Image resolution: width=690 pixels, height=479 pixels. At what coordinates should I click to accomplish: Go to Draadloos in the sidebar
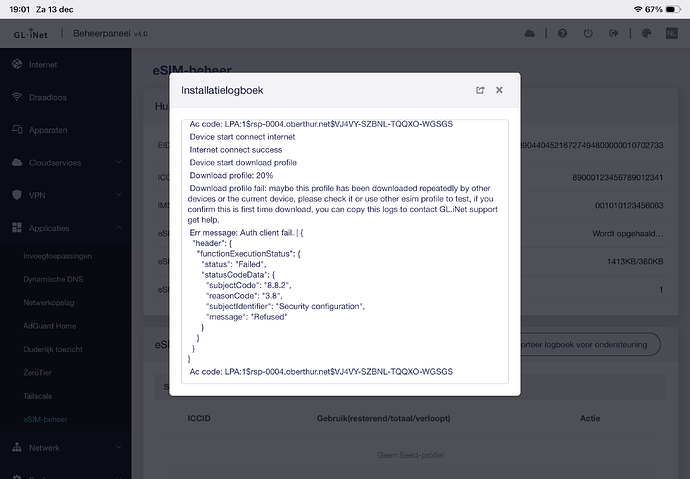click(47, 97)
